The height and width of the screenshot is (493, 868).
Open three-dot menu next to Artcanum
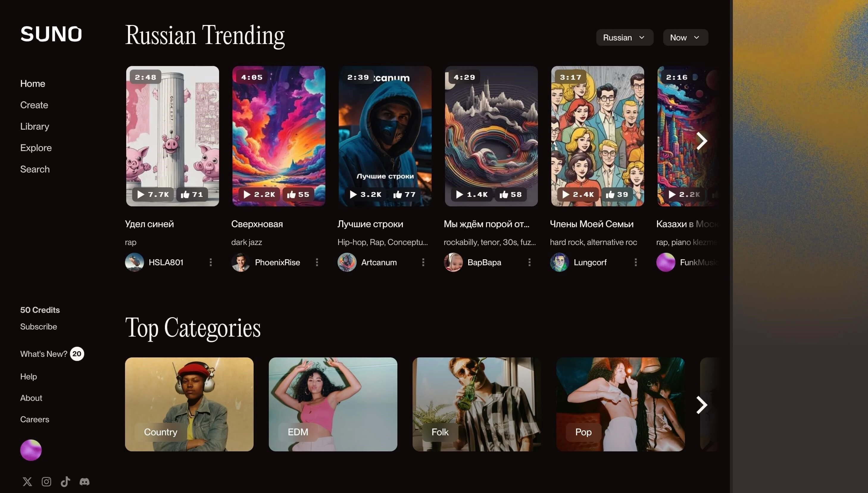tap(423, 262)
